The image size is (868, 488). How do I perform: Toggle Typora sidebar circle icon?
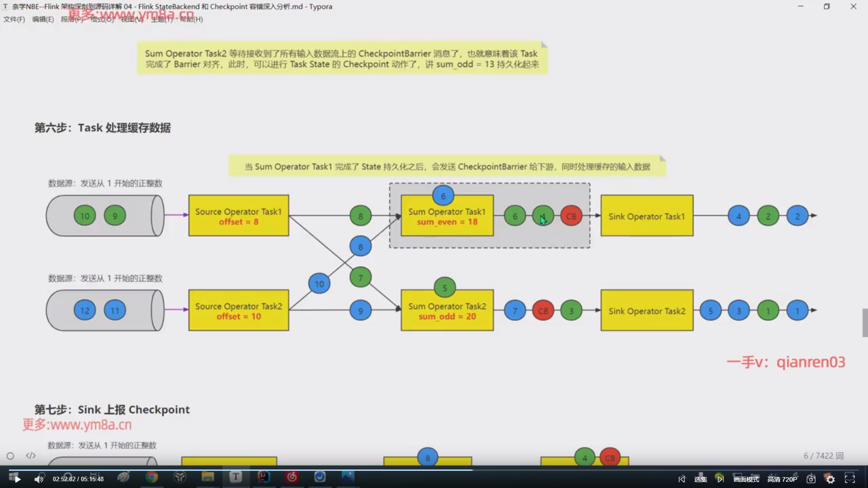tap(10, 456)
